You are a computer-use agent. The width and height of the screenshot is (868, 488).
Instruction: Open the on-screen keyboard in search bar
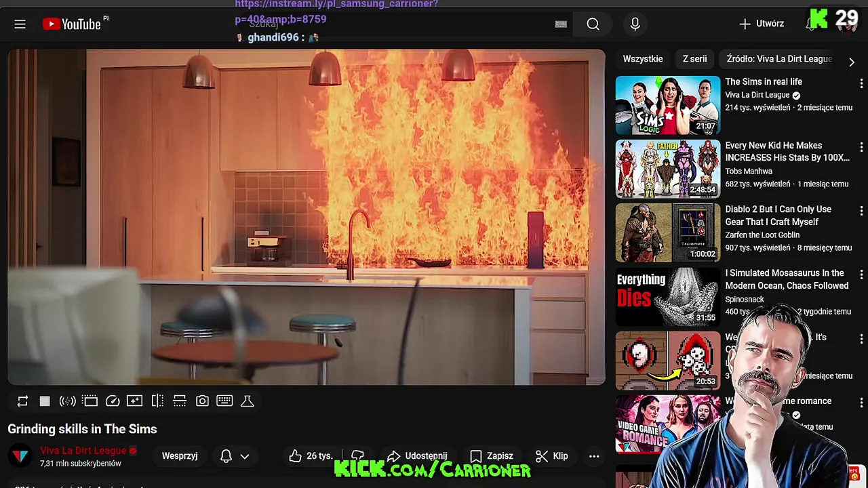[561, 24]
